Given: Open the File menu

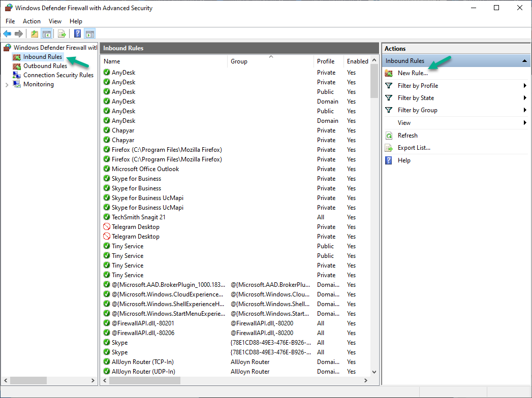Looking at the screenshot, I should pos(10,21).
